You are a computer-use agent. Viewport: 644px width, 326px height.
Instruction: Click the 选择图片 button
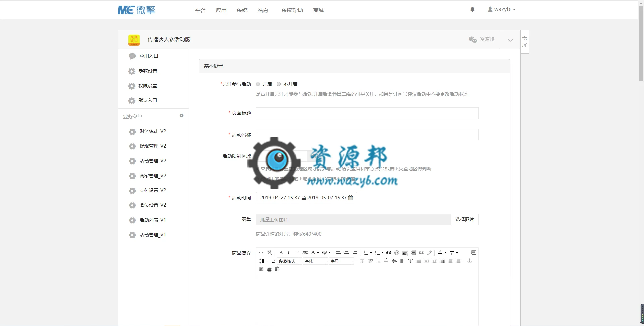(465, 219)
